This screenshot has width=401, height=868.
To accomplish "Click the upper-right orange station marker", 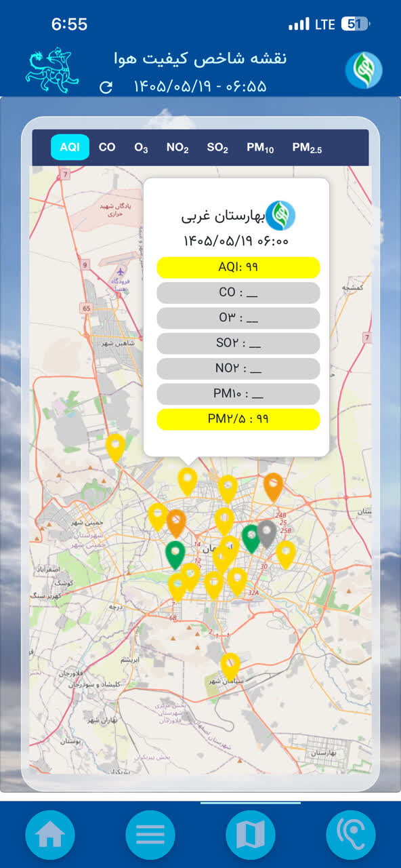I will (273, 487).
